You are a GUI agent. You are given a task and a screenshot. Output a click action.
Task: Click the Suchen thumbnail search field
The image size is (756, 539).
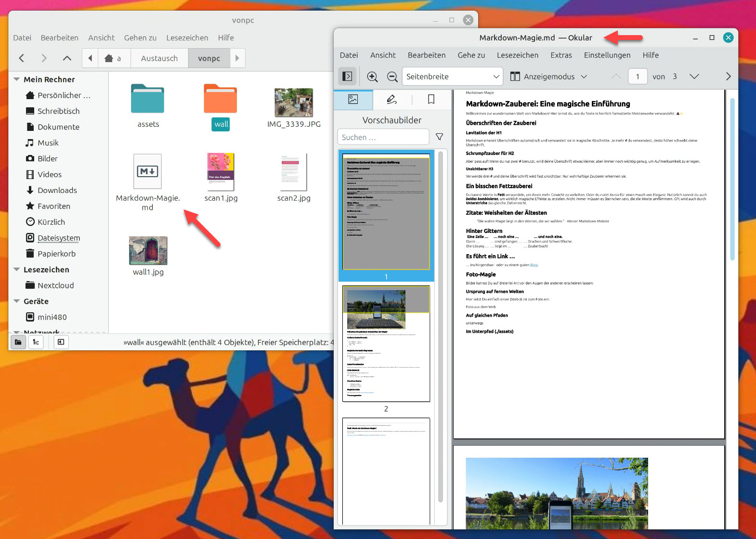click(x=383, y=137)
